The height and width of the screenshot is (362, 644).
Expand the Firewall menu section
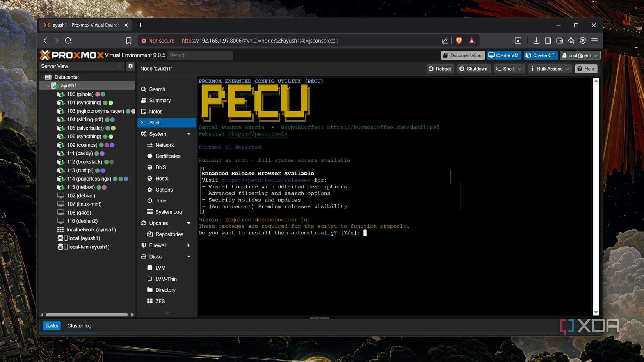pyautogui.click(x=189, y=245)
